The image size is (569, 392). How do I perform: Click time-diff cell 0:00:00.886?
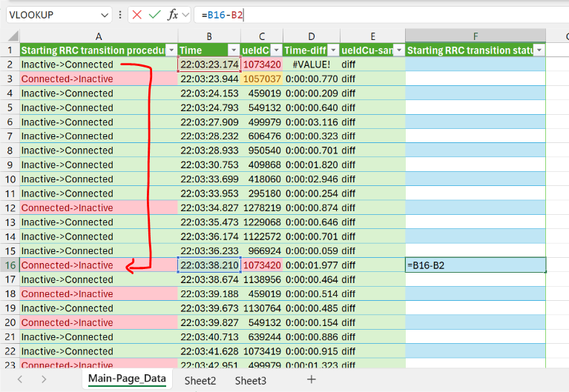[312, 337]
